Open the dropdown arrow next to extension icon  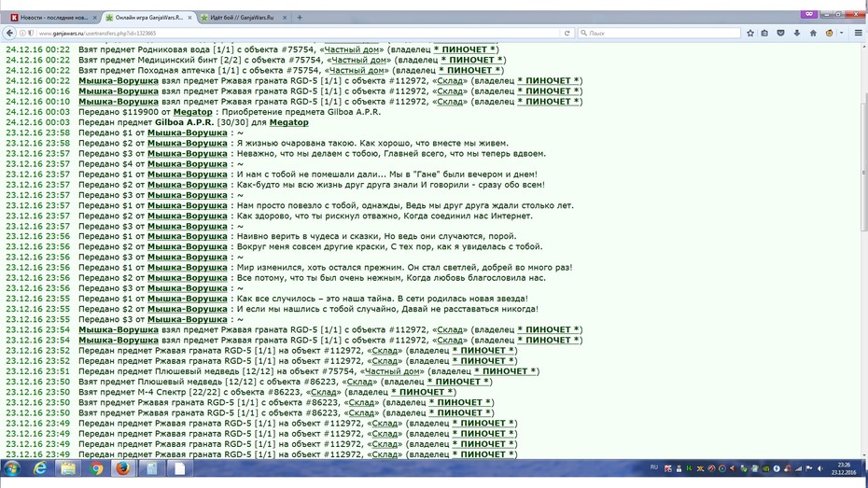click(842, 34)
